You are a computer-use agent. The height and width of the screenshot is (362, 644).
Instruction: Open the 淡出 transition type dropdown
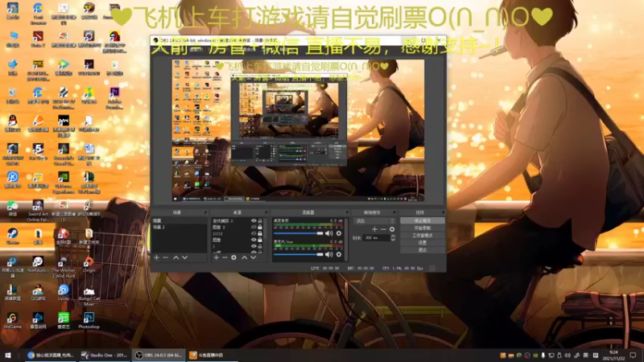pyautogui.click(x=374, y=220)
